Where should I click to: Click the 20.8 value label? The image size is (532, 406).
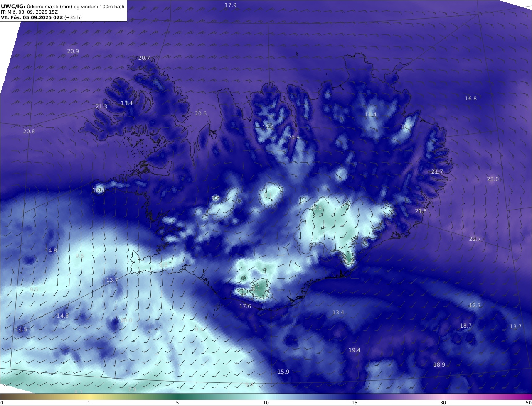[29, 132]
